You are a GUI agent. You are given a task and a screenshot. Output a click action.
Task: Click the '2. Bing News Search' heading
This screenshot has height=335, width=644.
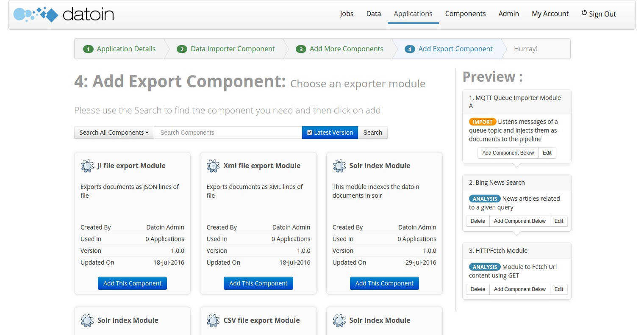pyautogui.click(x=497, y=183)
